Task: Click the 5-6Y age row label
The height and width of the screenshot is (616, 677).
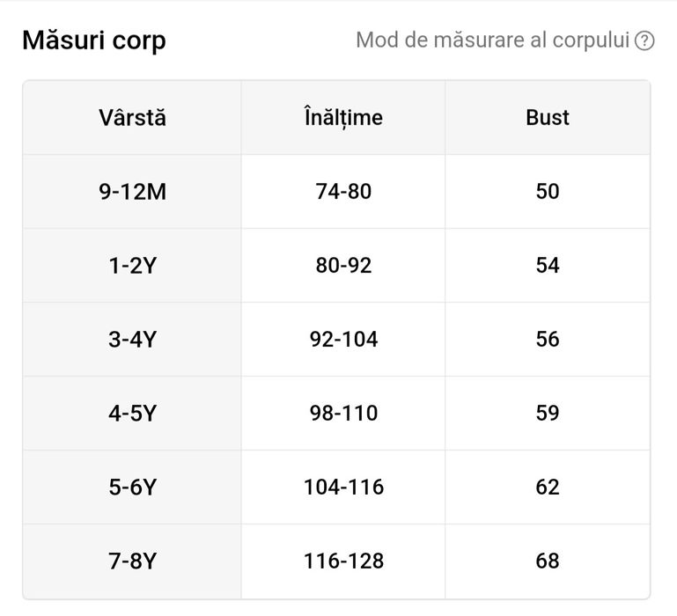Action: pyautogui.click(x=132, y=487)
